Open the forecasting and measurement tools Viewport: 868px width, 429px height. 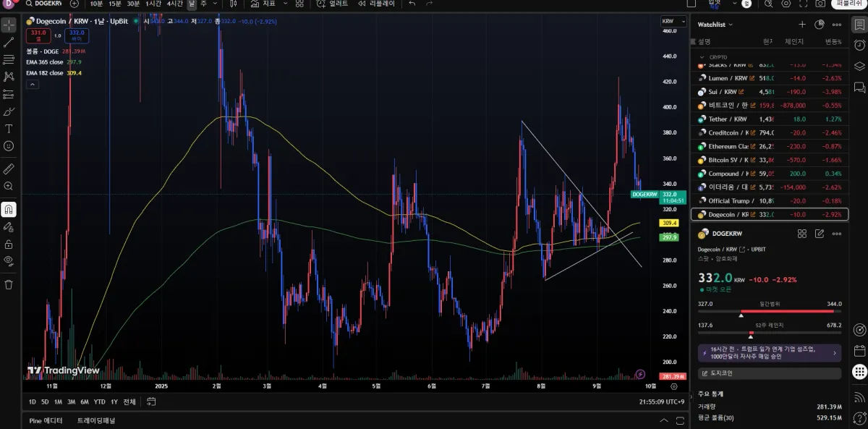(9, 94)
